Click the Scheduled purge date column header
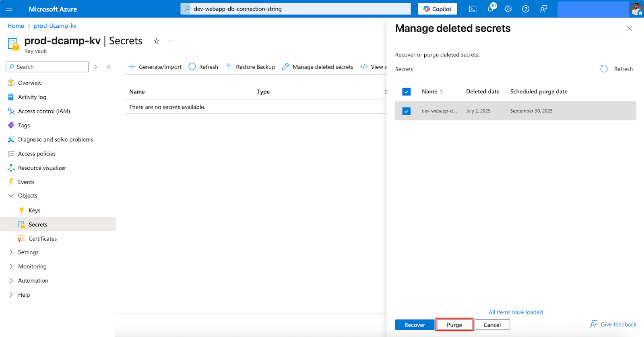 pos(539,92)
